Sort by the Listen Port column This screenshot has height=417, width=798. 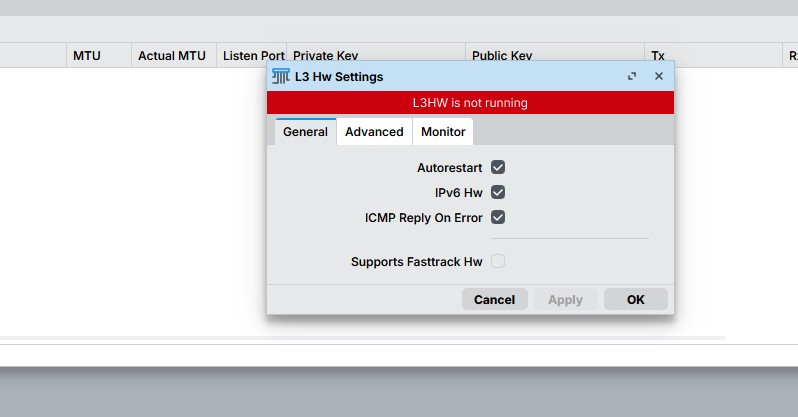point(251,56)
